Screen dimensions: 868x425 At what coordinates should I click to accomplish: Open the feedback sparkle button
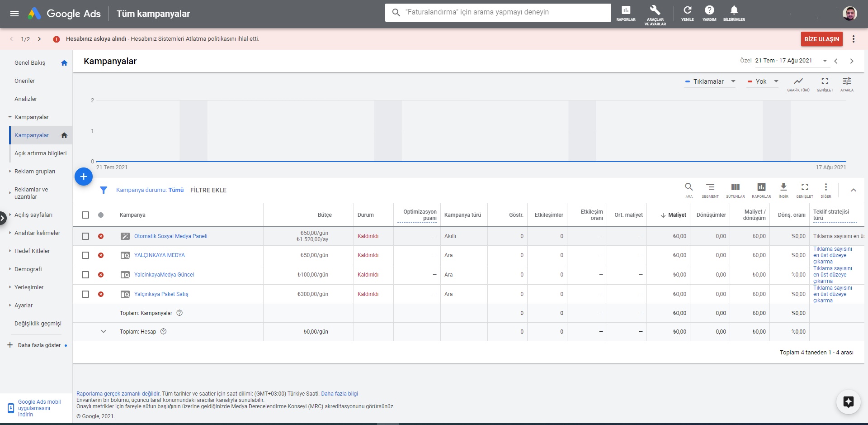848,401
